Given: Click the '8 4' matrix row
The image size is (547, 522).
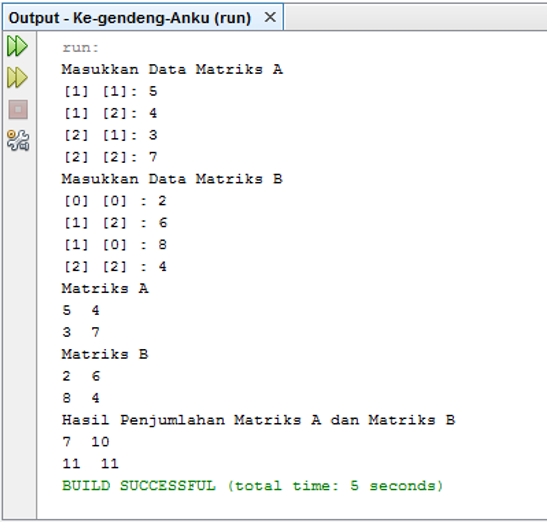Looking at the screenshot, I should (x=81, y=398).
